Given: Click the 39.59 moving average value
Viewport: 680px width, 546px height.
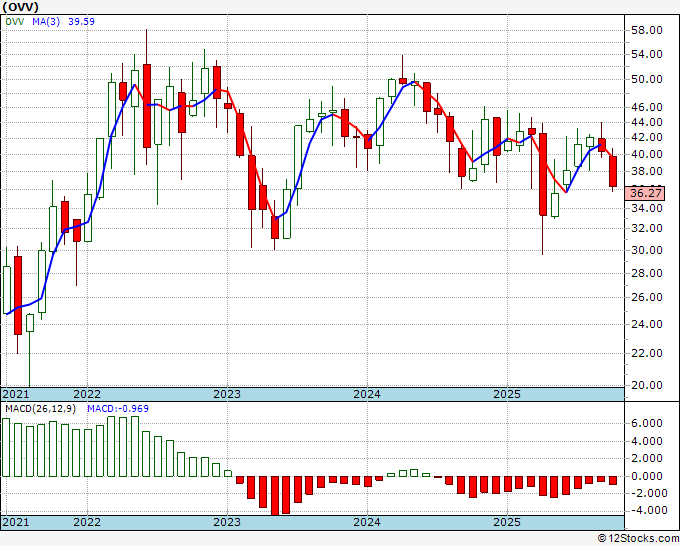Looking at the screenshot, I should pos(82,22).
